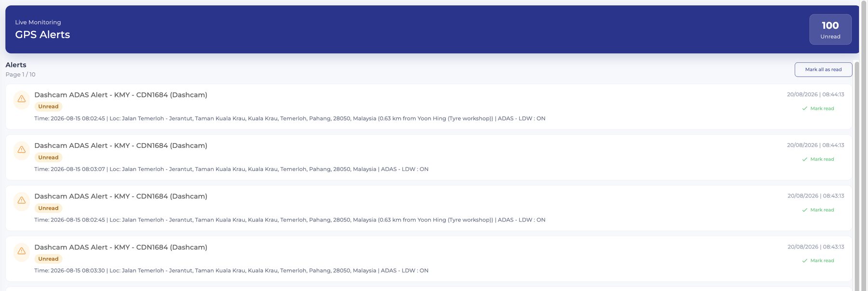The image size is (868, 291).
Task: Click Unread badge on the 08:03:07 alert
Action: 48,158
